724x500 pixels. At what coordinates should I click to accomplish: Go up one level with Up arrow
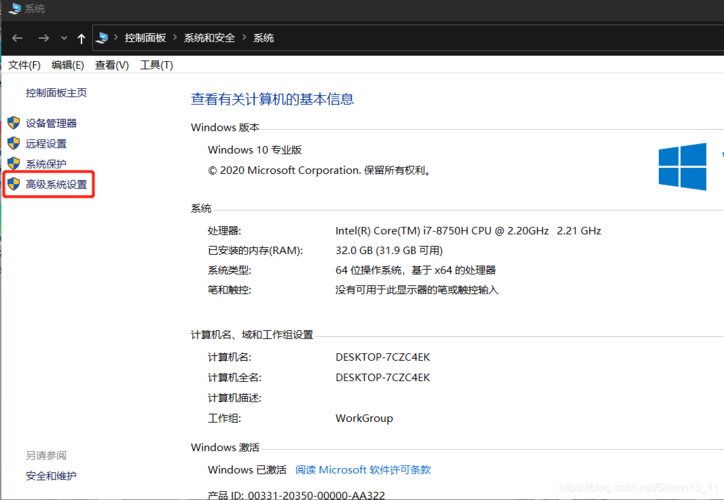click(x=81, y=38)
